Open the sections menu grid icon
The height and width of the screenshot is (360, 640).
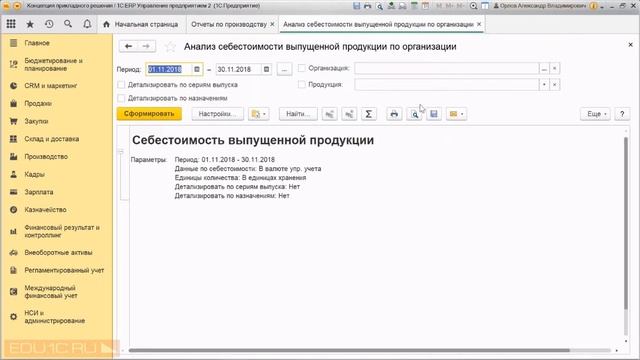[x=11, y=24]
